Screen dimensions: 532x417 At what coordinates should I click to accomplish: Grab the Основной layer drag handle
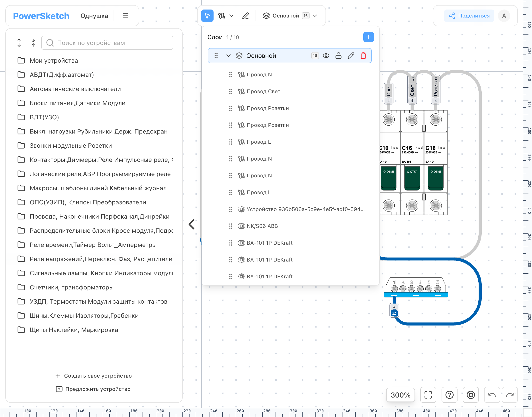tap(216, 56)
